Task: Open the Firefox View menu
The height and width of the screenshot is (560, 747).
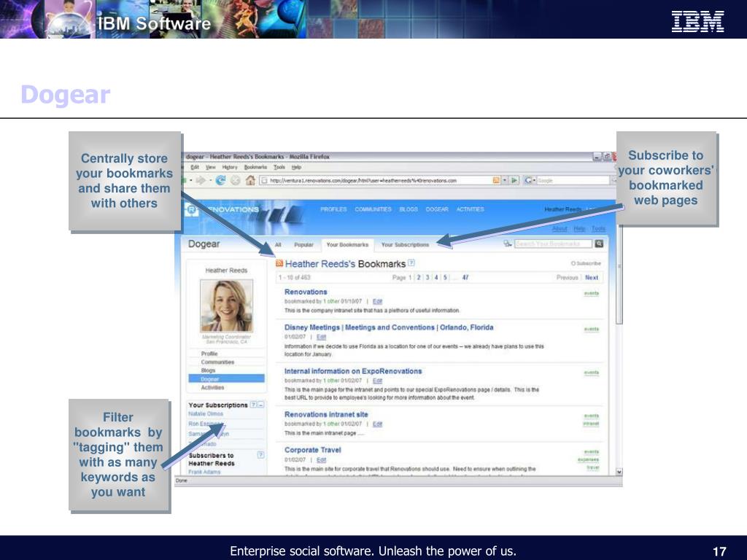Action: coord(211,167)
